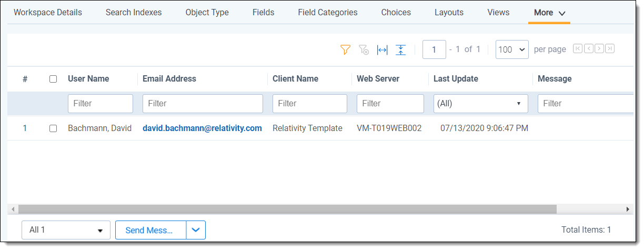Open david.bachmann@relativity.com email link
The height and width of the screenshot is (250, 644).
[x=202, y=128]
